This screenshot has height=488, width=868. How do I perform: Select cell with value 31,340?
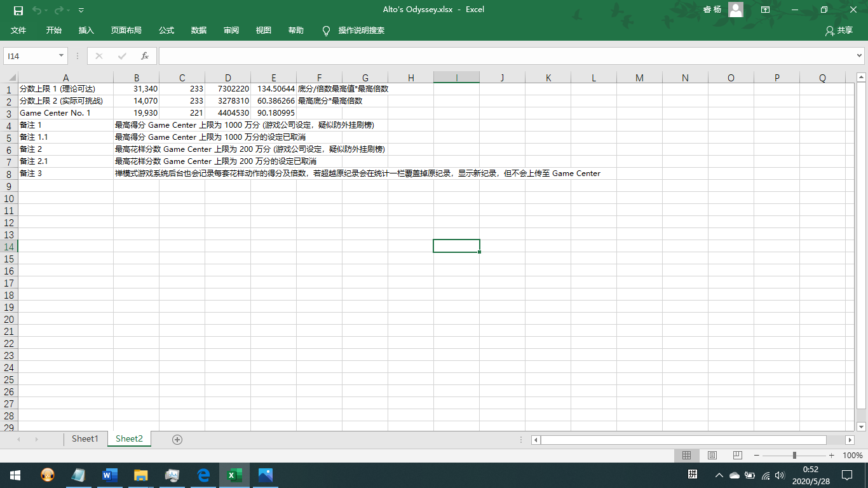[137, 89]
